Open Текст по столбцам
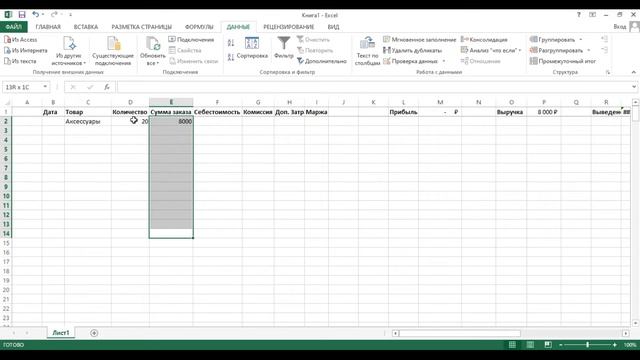640x360 pixels. tap(367, 51)
